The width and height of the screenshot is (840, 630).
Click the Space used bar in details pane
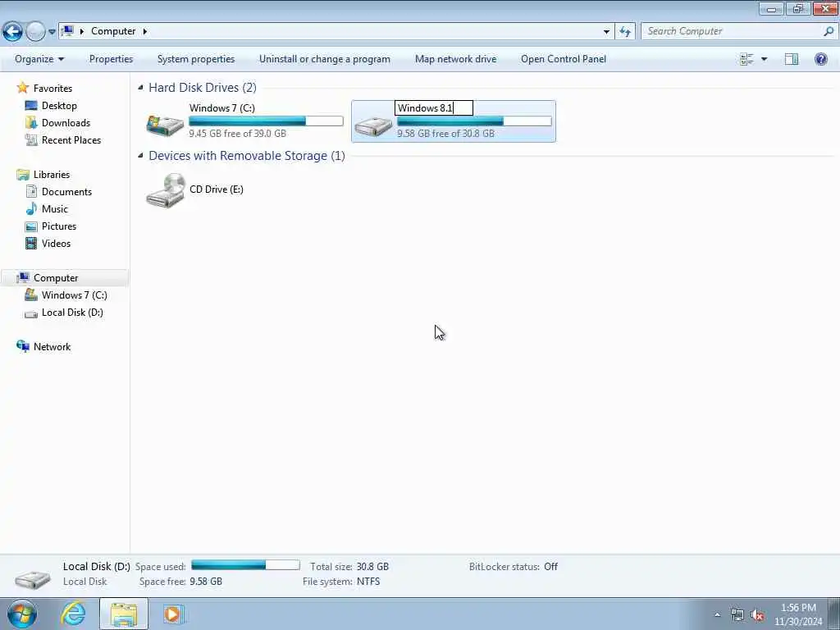(x=245, y=565)
